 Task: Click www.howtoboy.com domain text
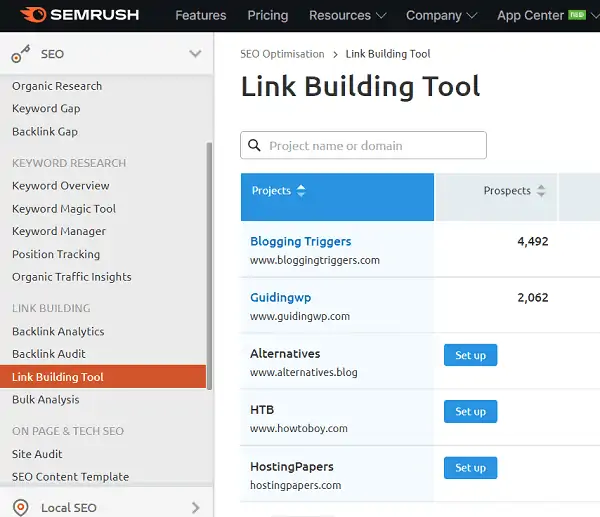coord(299,429)
